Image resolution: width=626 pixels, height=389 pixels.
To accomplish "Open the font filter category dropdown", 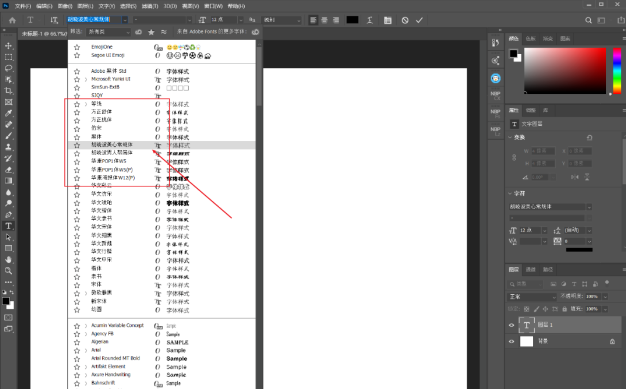I will pos(108,32).
